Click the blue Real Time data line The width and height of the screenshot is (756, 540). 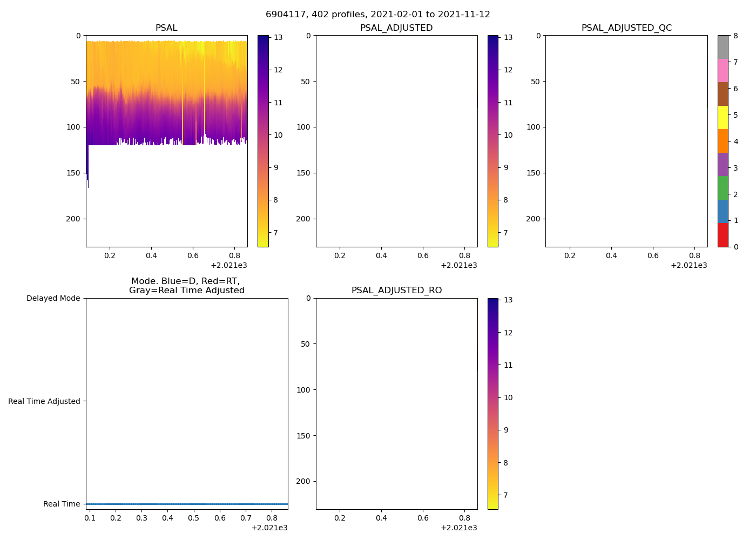coord(187,504)
